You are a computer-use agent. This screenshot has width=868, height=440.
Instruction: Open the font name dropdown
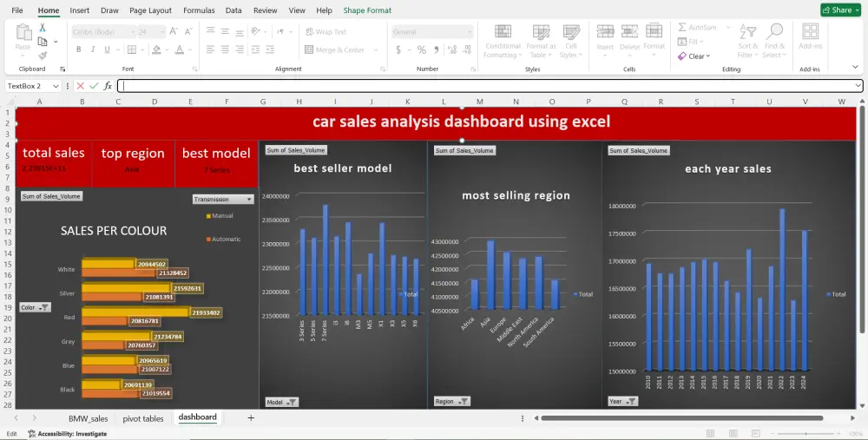pyautogui.click(x=133, y=32)
